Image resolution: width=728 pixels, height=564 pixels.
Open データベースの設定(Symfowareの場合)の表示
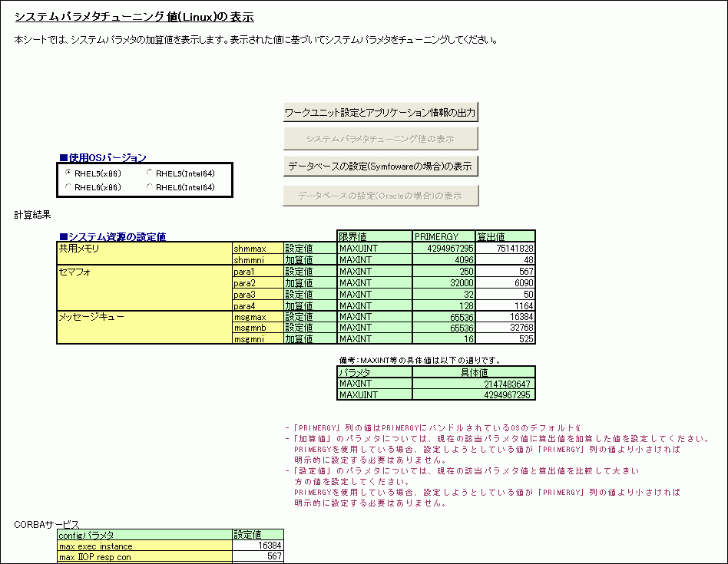click(x=381, y=166)
